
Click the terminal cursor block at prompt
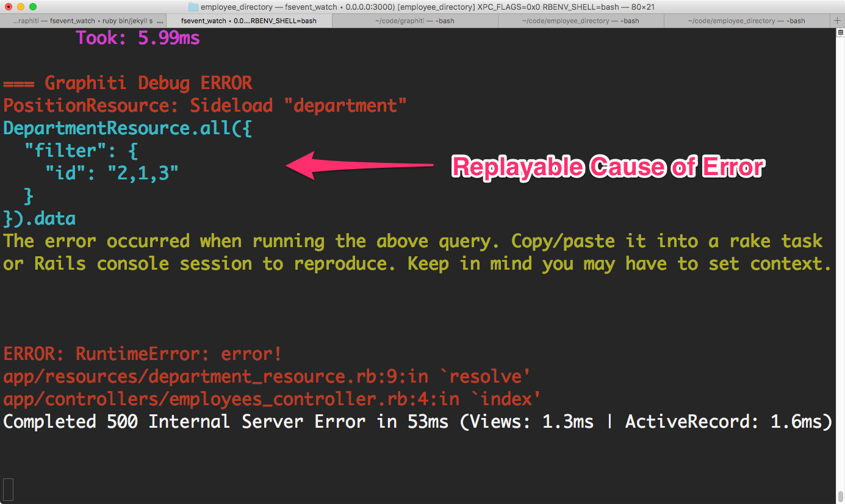[x=8, y=489]
